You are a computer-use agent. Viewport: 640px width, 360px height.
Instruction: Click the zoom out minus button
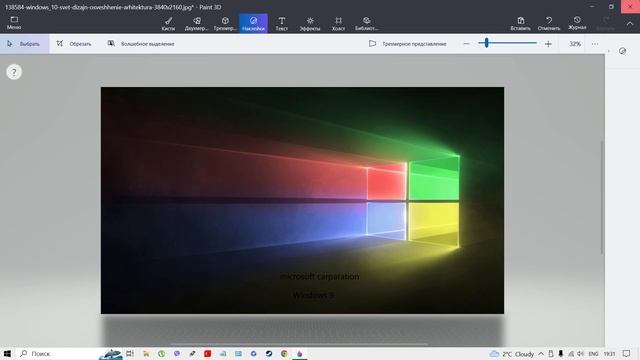click(467, 44)
